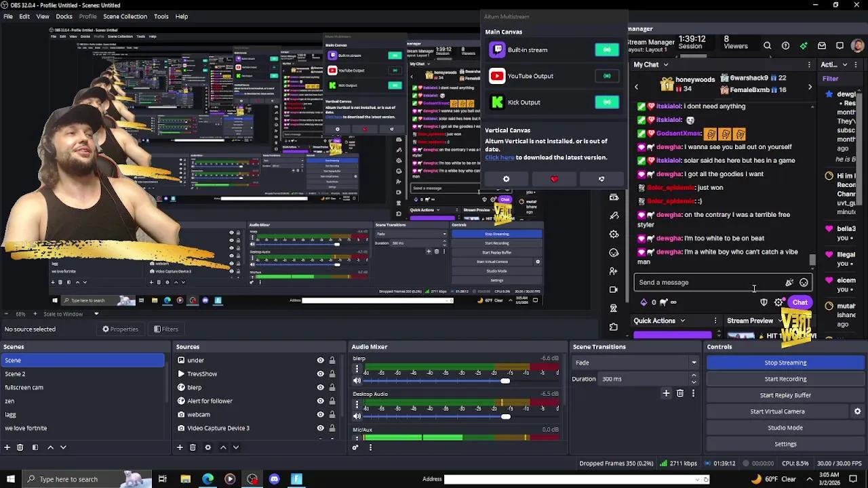Hide the TrevsShow source eye icon
The width and height of the screenshot is (868, 488).
pos(320,374)
